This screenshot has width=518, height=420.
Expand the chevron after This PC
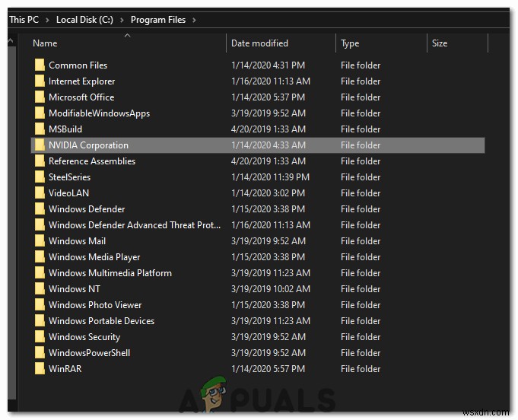coord(47,20)
